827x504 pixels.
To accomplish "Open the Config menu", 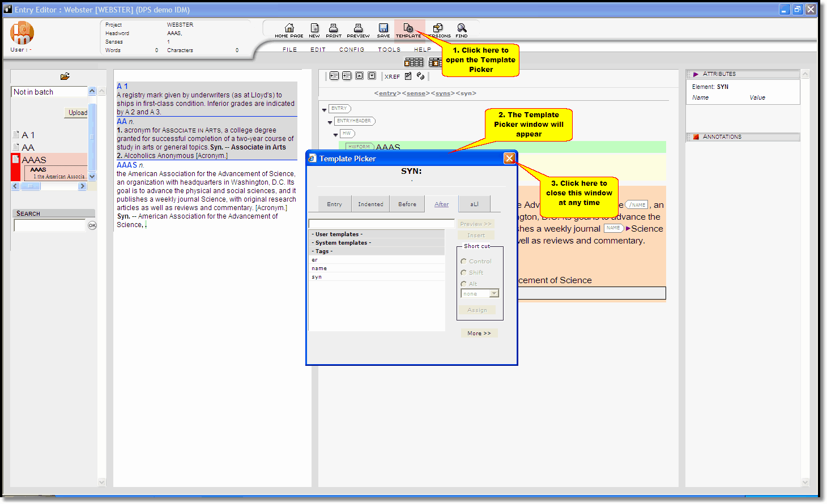I will click(352, 50).
